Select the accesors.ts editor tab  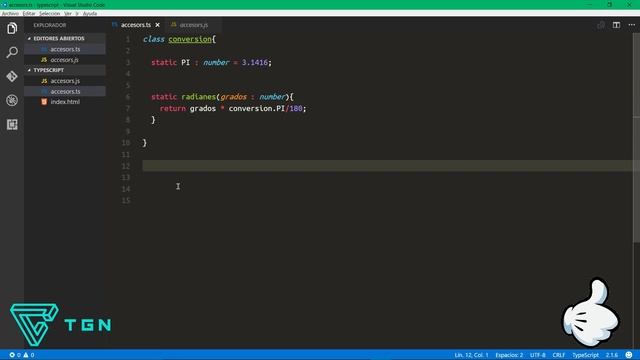[x=136, y=25]
